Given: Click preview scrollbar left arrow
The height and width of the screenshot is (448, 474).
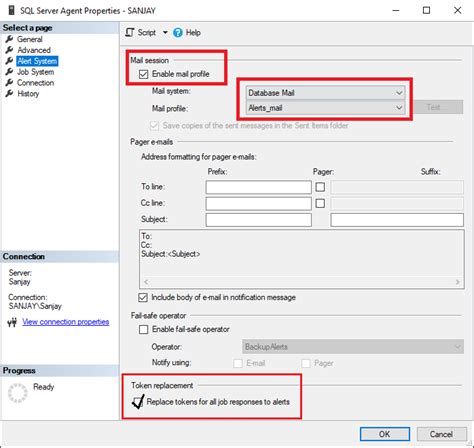Looking at the screenshot, I should coord(146,282).
